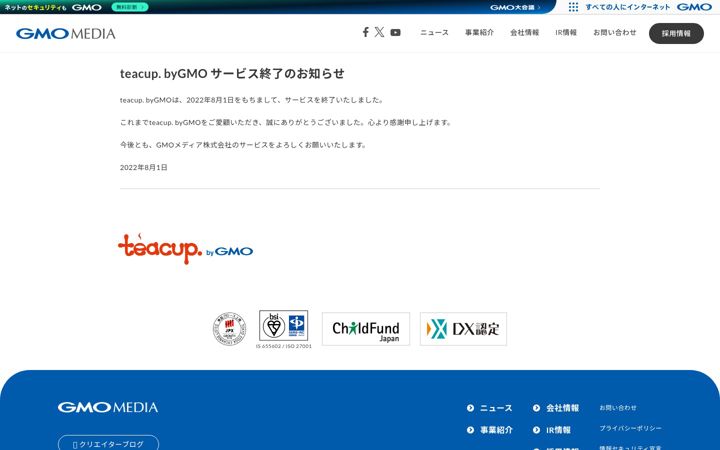The image size is (720, 450).
Task: Open 事業紹介 in the header navigation
Action: [x=479, y=33]
